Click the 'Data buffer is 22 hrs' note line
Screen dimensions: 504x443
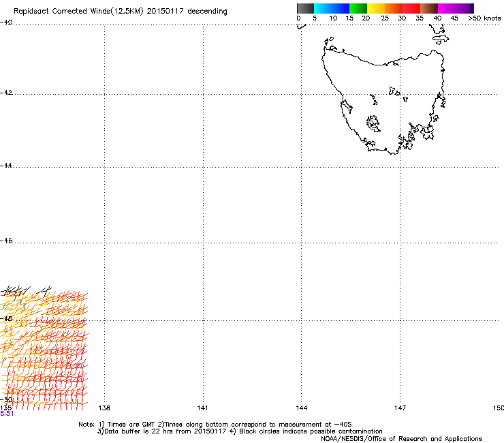[240, 431]
